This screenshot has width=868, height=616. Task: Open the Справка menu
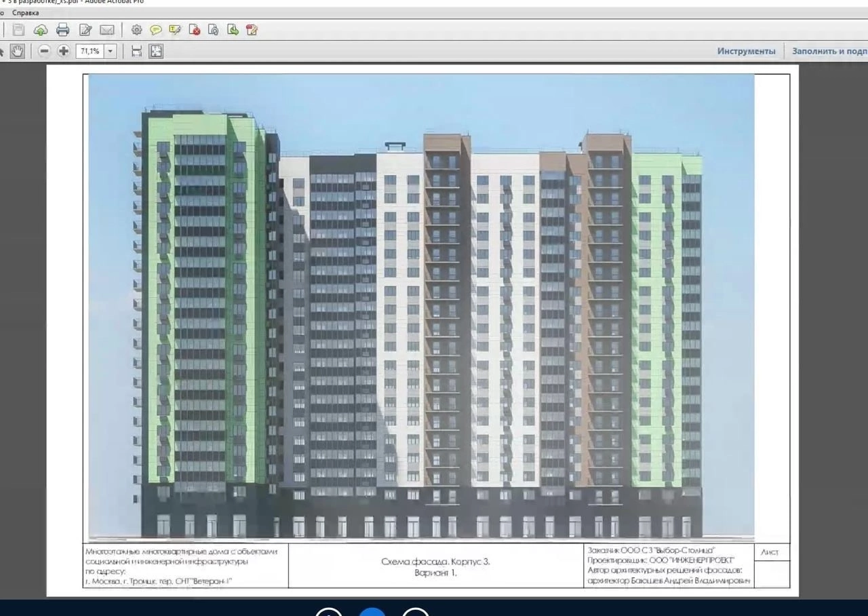click(26, 13)
